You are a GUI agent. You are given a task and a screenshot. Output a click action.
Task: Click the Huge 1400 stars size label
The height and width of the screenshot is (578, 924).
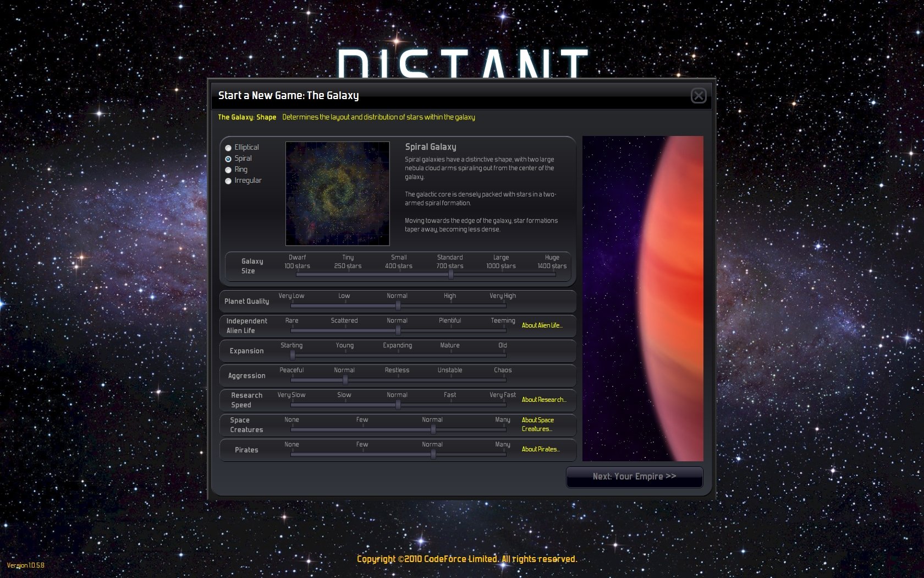pyautogui.click(x=552, y=262)
